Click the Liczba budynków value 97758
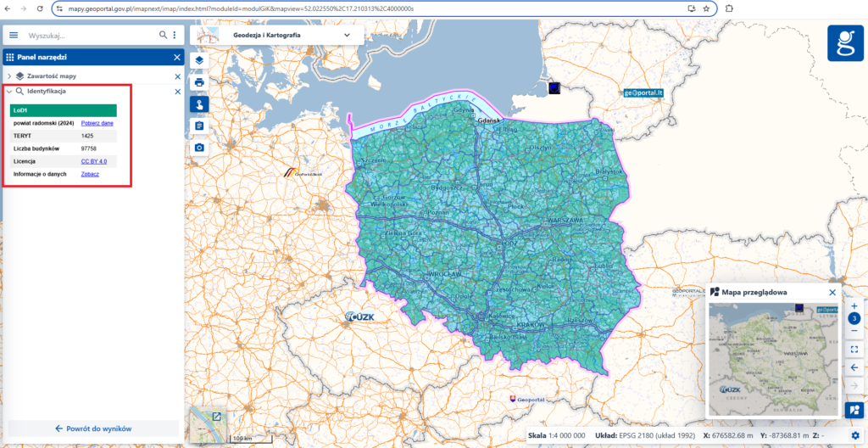This screenshot has width=868, height=448. tap(88, 148)
